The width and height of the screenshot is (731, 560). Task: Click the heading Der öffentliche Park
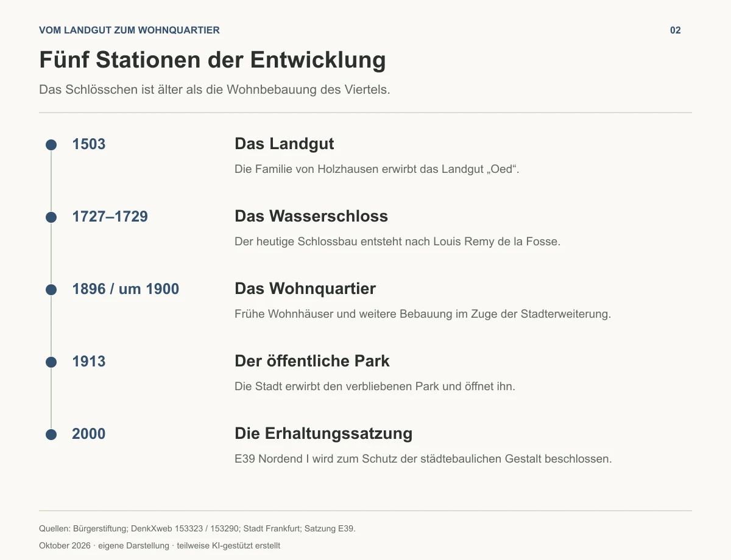pos(312,362)
